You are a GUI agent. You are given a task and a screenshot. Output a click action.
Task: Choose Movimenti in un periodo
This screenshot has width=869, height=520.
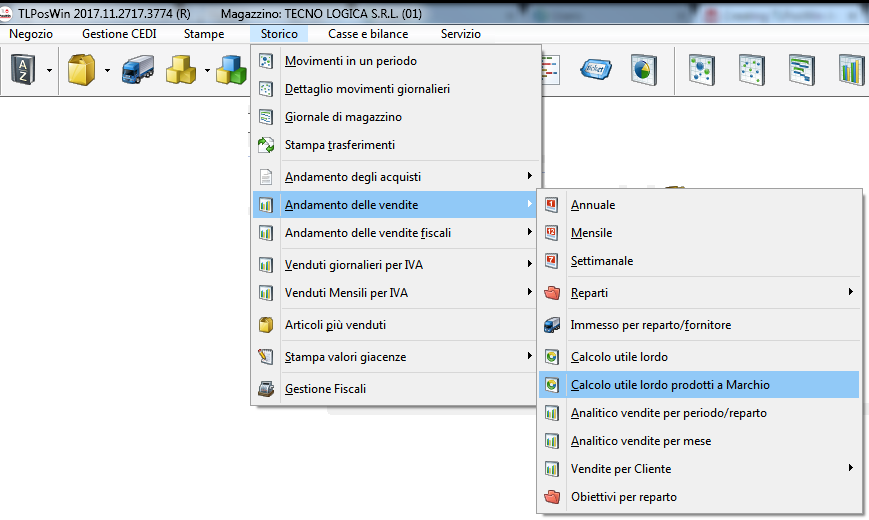(x=350, y=61)
